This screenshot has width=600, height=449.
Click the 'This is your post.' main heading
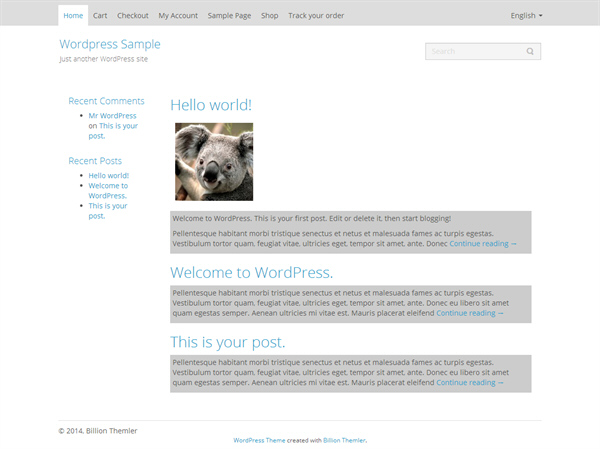228,342
